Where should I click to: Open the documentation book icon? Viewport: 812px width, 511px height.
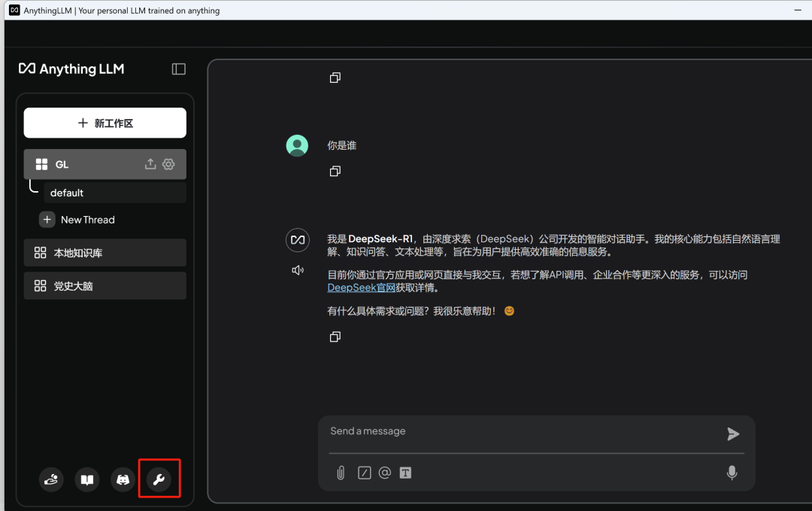tap(87, 479)
